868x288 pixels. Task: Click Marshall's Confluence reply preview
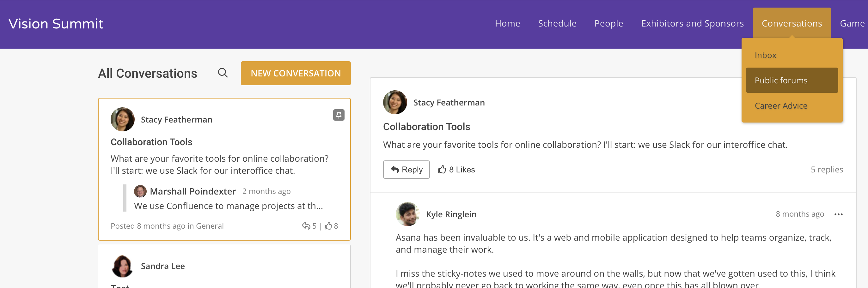(x=228, y=206)
